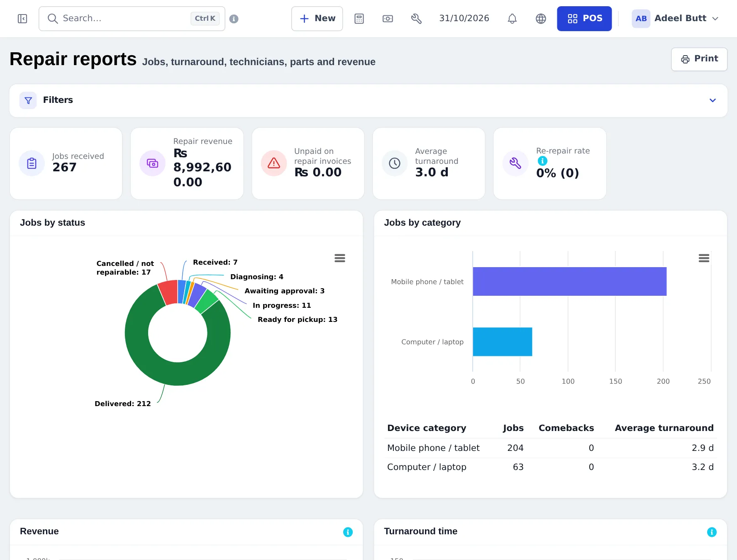Screen dimensions: 737x560
Task: Click the 'Awaiting approval: 3' label
Action: 285,291
